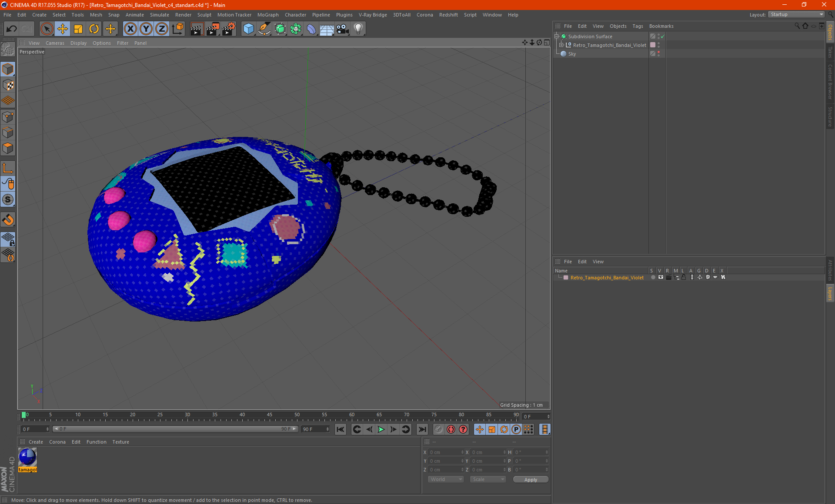Activate the Move tool
The height and width of the screenshot is (504, 835).
click(x=63, y=29)
